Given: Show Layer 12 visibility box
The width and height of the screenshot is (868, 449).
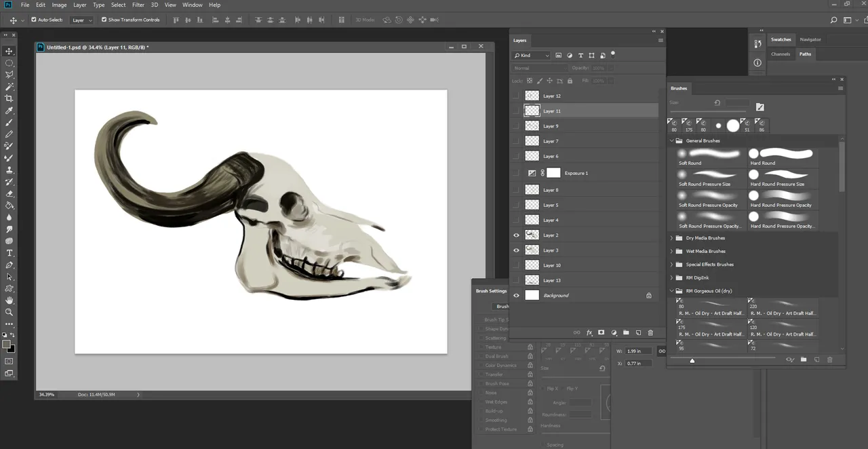Looking at the screenshot, I should tap(516, 96).
